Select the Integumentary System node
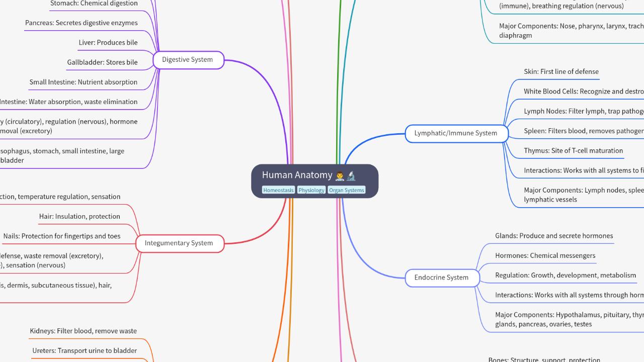Viewport: 644px width, 362px height. pyautogui.click(x=179, y=243)
